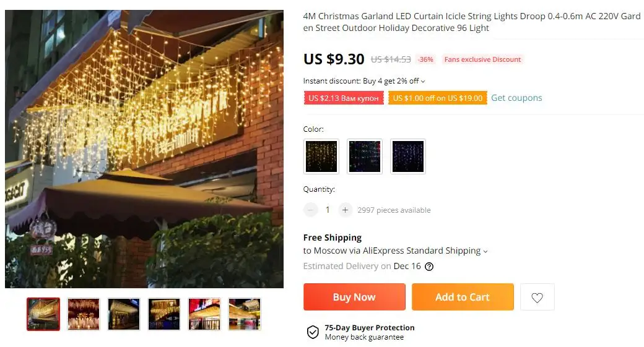This screenshot has width=644, height=347.
Task: Click the Add to Cart button
Action: (463, 297)
